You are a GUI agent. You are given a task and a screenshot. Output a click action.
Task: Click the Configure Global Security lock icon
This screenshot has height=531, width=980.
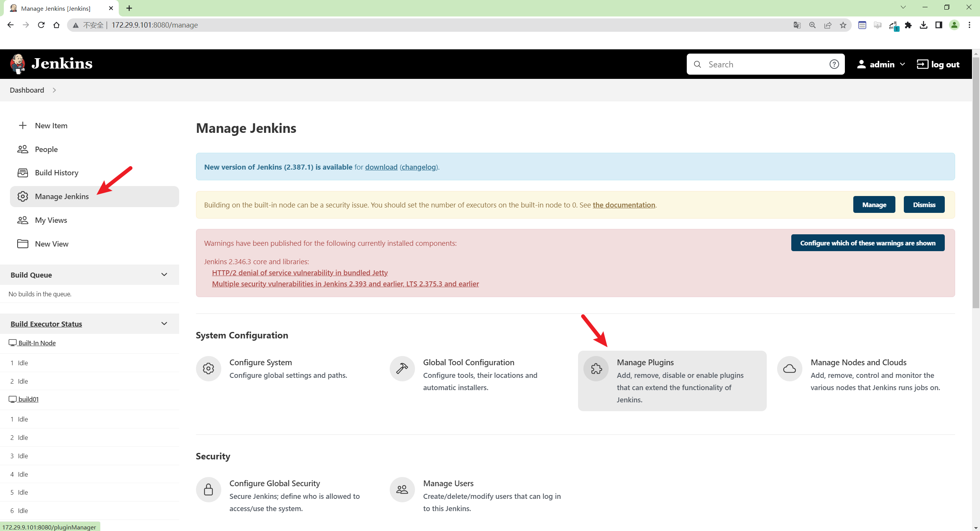tap(209, 490)
